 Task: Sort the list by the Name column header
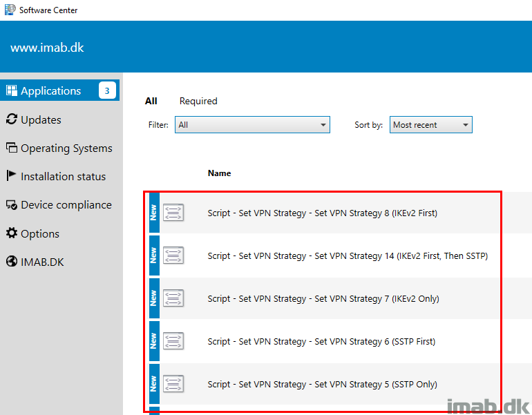pos(219,173)
